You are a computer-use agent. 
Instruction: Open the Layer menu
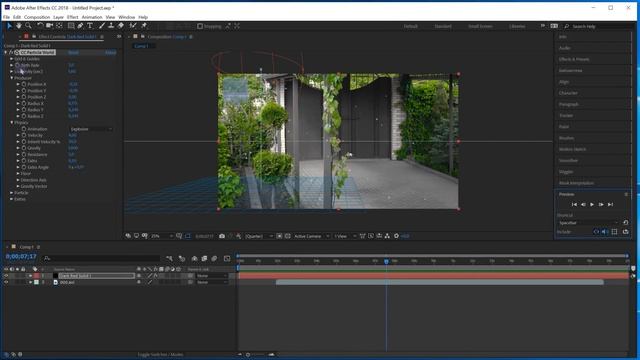click(58, 17)
